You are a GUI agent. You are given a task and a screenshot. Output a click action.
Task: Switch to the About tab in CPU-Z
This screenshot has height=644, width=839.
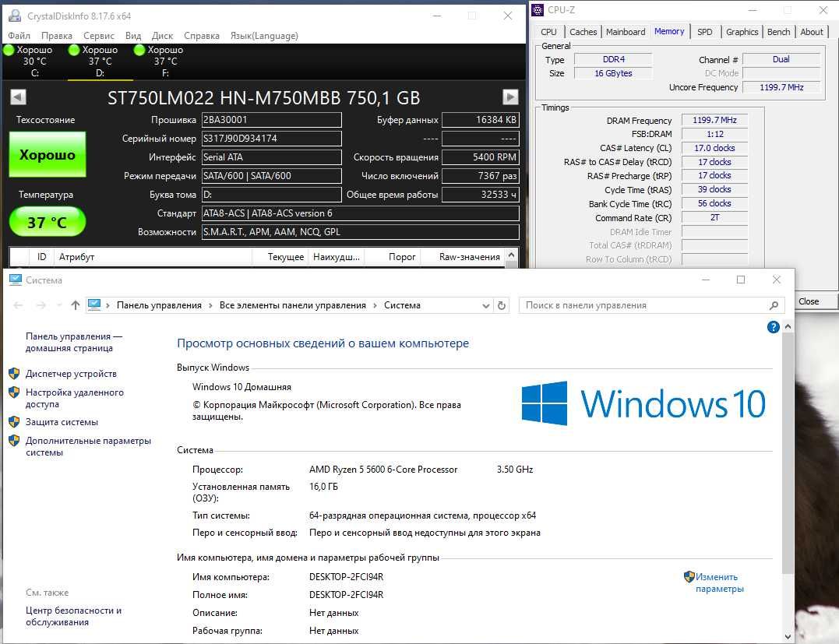coord(812,32)
